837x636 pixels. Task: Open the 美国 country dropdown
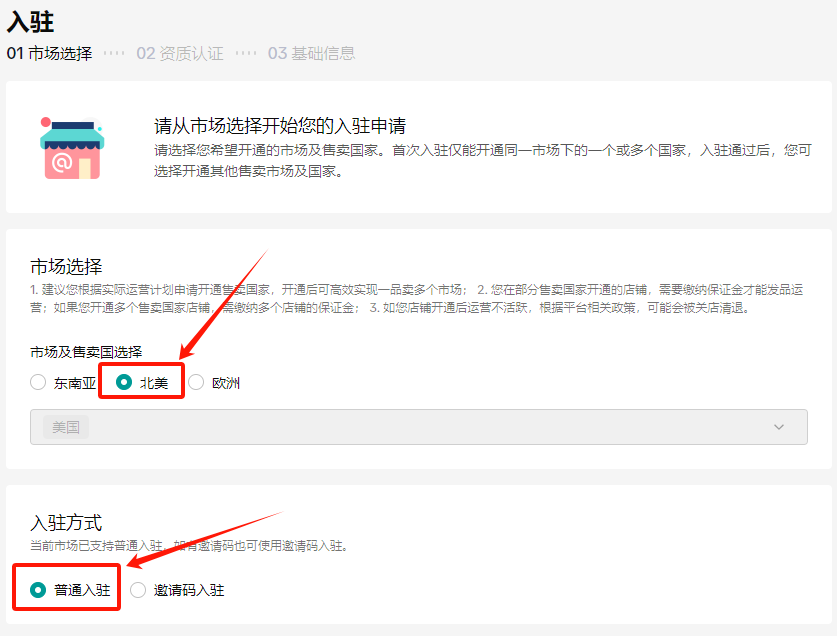pyautogui.click(x=420, y=426)
